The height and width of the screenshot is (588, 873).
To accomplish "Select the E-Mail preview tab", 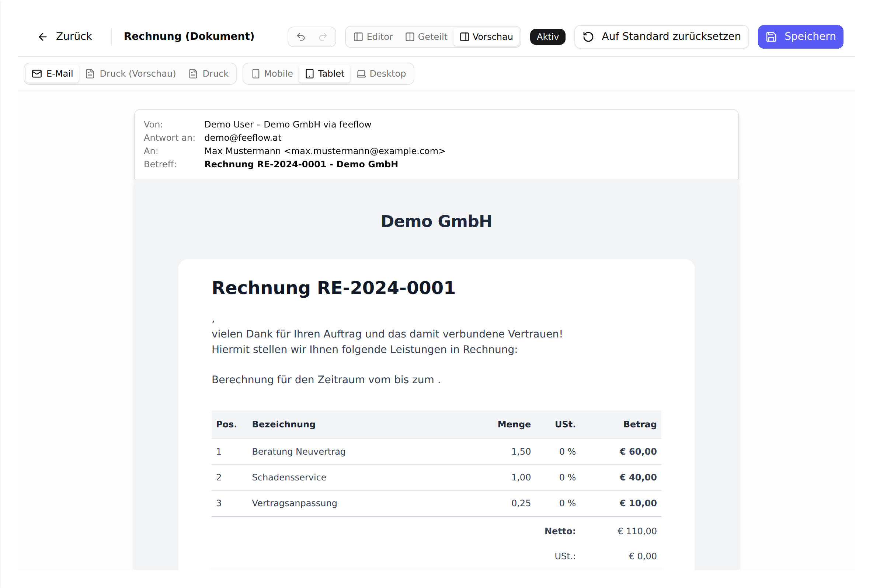I will (52, 74).
